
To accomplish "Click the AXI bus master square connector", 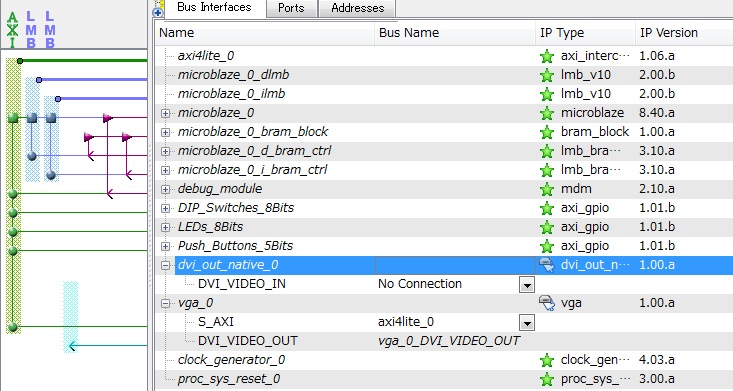I will (13, 117).
